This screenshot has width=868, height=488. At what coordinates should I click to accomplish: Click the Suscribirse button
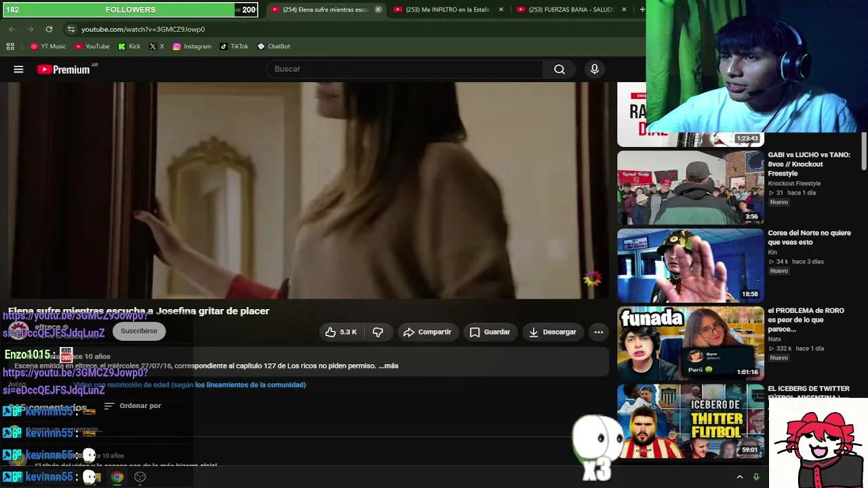(x=139, y=331)
